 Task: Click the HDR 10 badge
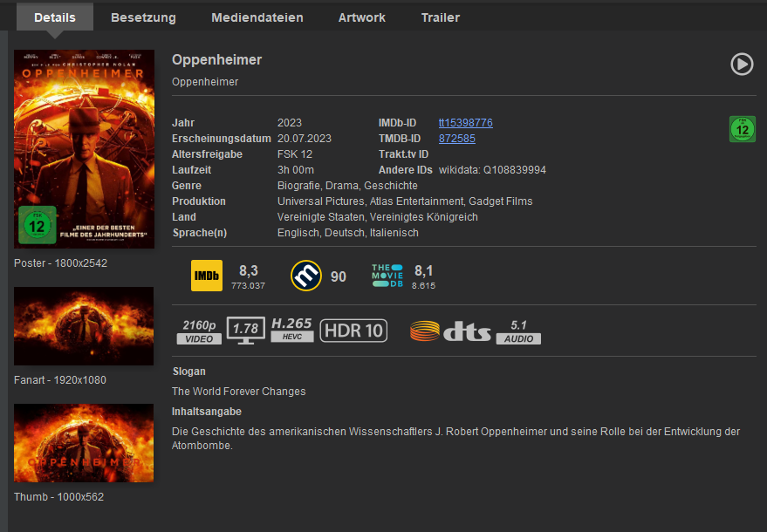click(x=353, y=331)
